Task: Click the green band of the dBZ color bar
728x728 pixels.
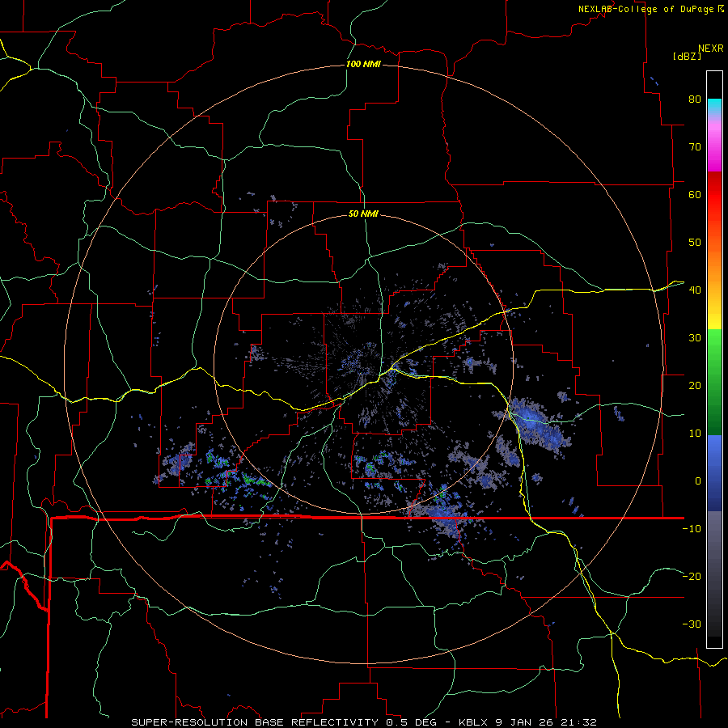Action: [714, 382]
